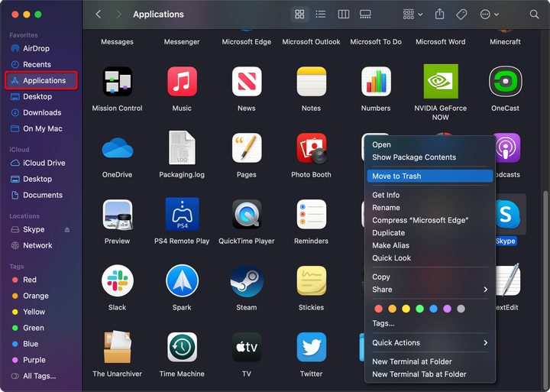This screenshot has height=392, width=550.
Task: Open Downloads in the sidebar
Action: 41,112
